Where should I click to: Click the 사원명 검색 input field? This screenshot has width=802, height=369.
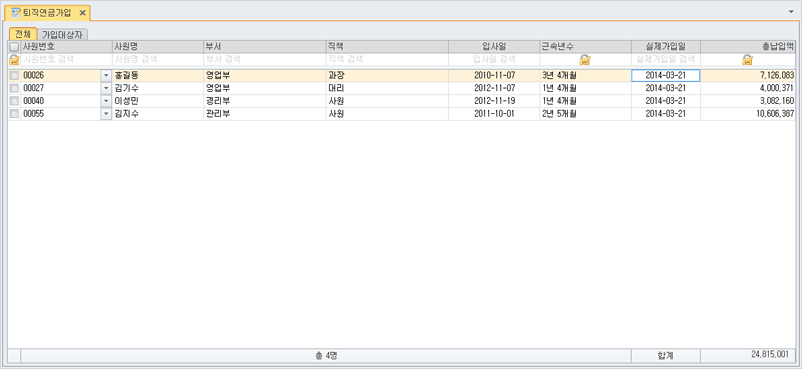click(158, 60)
